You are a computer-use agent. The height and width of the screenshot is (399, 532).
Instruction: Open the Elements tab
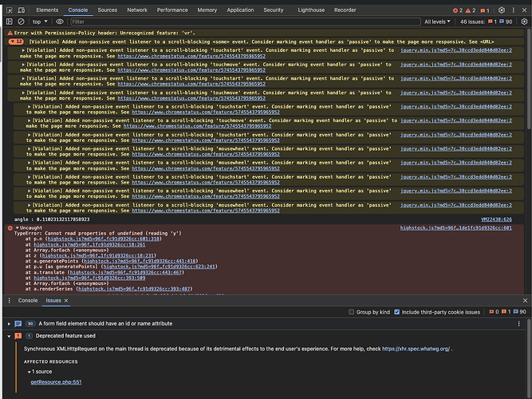47,10
